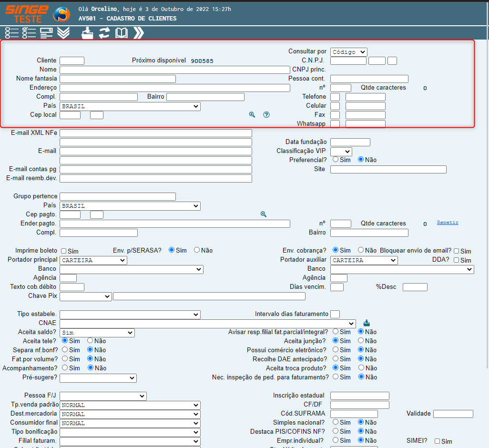Click the question mark help icon
489x448 pixels.
point(266,115)
